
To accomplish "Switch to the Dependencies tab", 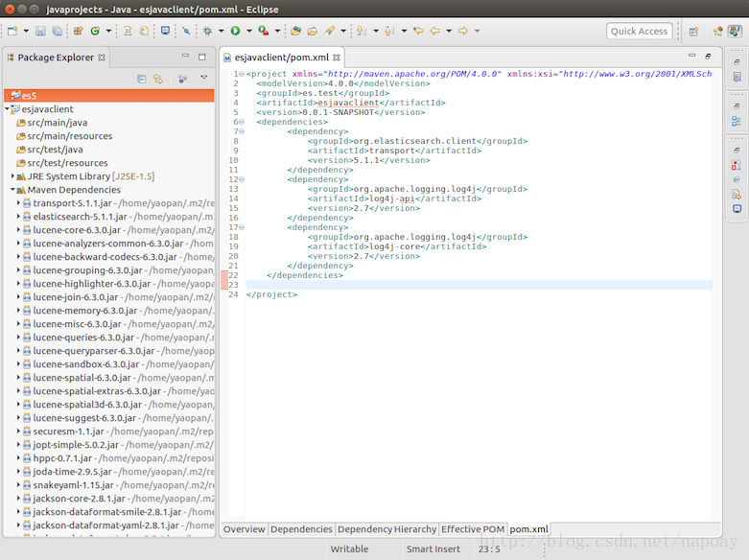I will point(301,529).
